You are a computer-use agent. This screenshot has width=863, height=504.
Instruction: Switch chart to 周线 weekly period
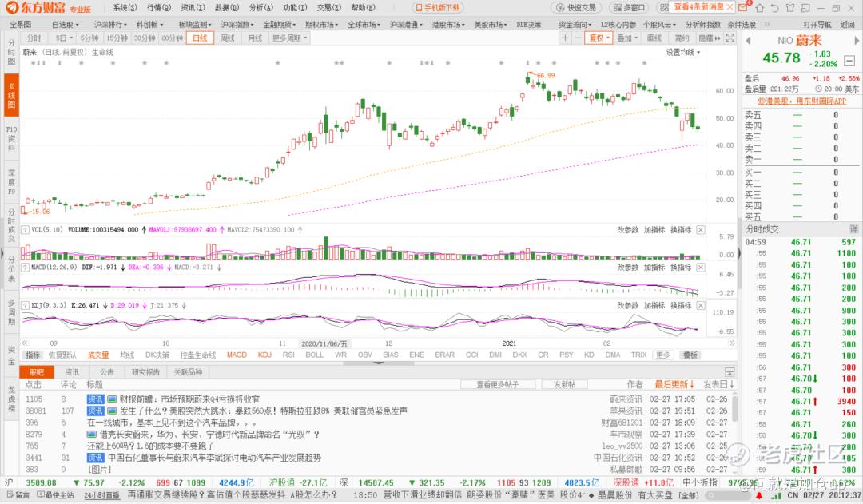tap(228, 38)
